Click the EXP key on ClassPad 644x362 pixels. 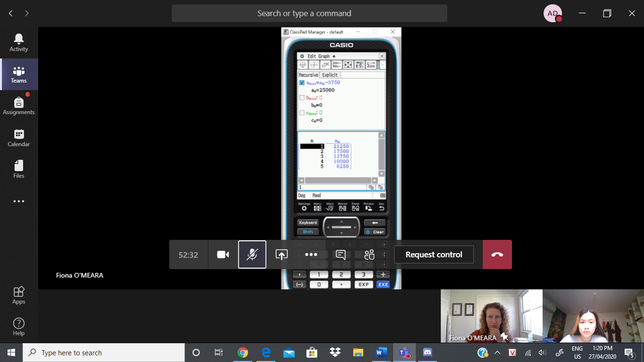pos(363,284)
